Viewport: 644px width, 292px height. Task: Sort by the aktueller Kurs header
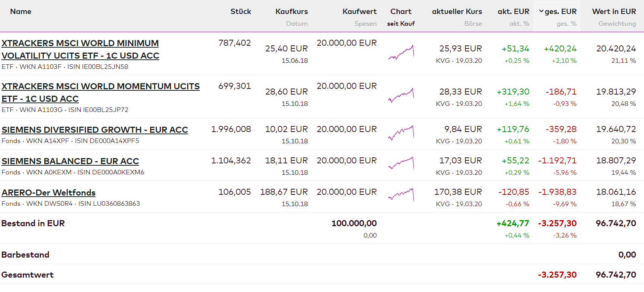pyautogui.click(x=457, y=11)
